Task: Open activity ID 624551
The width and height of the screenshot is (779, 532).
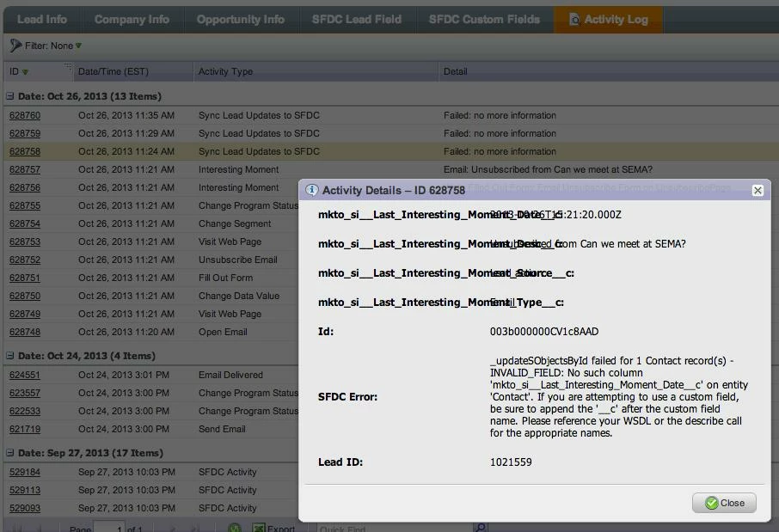Action: (x=25, y=375)
